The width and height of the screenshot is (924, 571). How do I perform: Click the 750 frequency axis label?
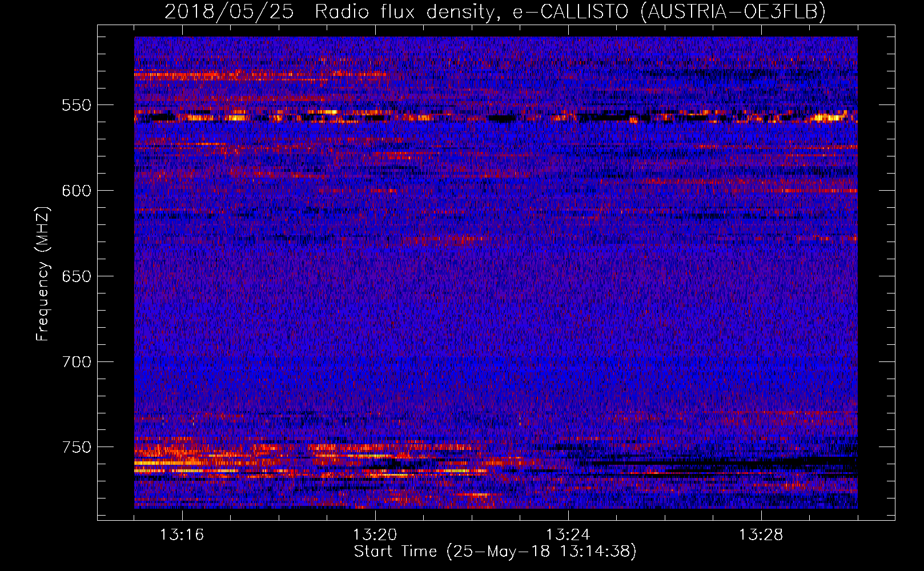76,447
